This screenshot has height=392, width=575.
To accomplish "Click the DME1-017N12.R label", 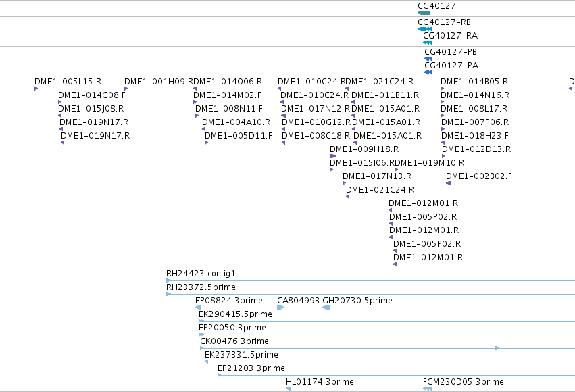I will (316, 109).
